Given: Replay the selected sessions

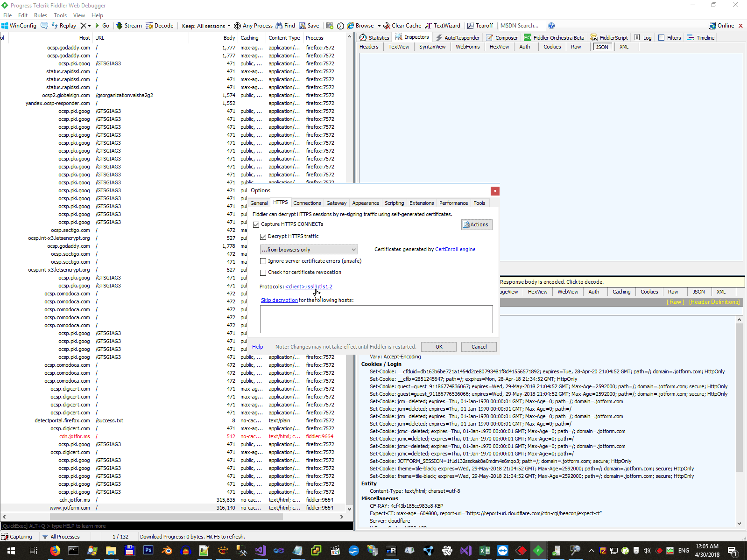Looking at the screenshot, I should [x=63, y=26].
